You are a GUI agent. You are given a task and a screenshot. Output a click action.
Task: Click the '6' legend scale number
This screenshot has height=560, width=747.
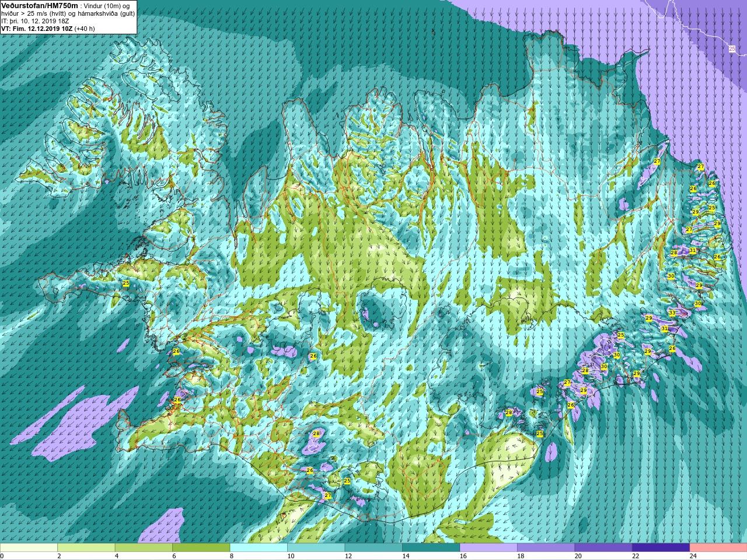pyautogui.click(x=174, y=556)
